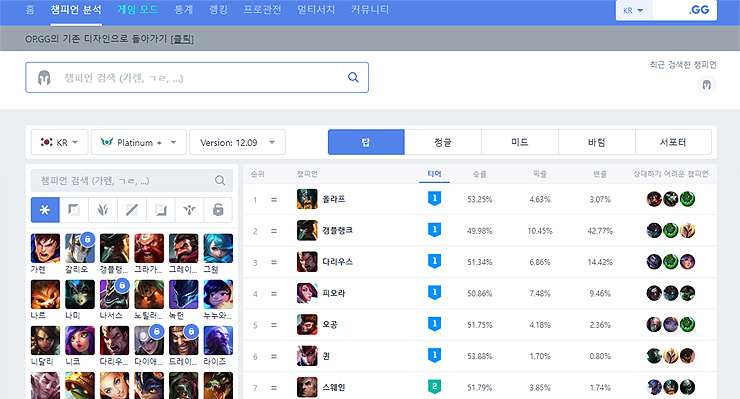Open 게임 모드 in the top navigation
The width and height of the screenshot is (740, 399).
[x=138, y=10]
